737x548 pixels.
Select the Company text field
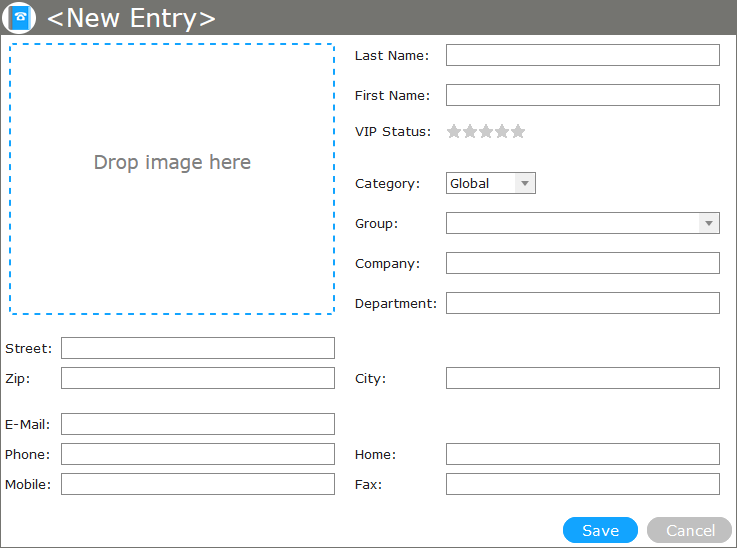click(x=583, y=263)
